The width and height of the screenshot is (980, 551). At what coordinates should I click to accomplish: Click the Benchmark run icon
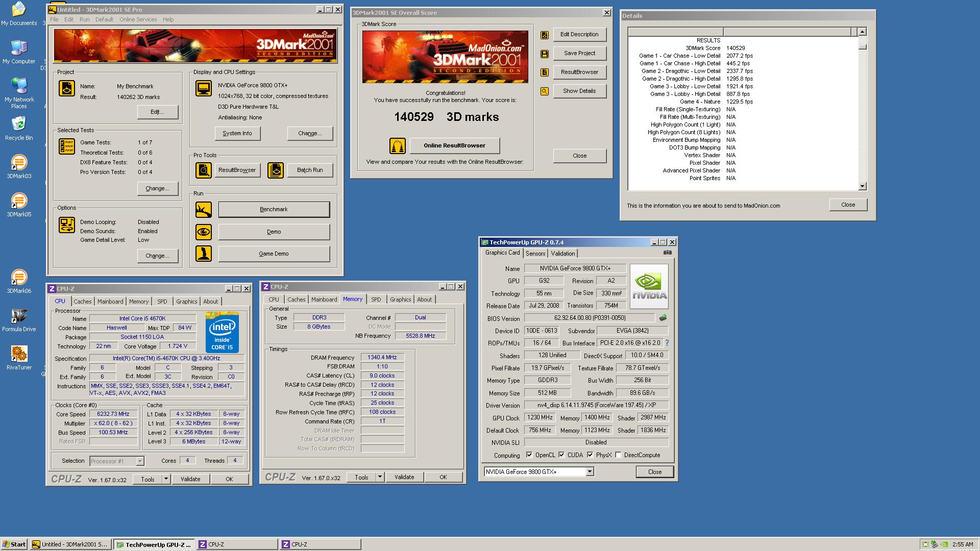tap(204, 209)
